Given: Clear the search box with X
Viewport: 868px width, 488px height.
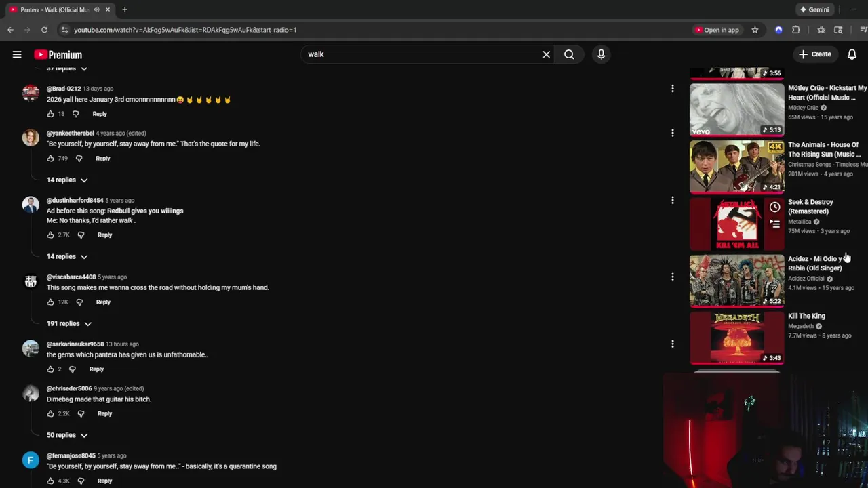Looking at the screenshot, I should coord(547,54).
